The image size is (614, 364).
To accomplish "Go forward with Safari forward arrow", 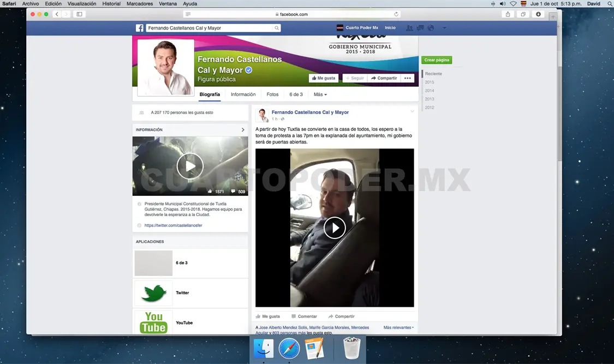I will point(66,14).
